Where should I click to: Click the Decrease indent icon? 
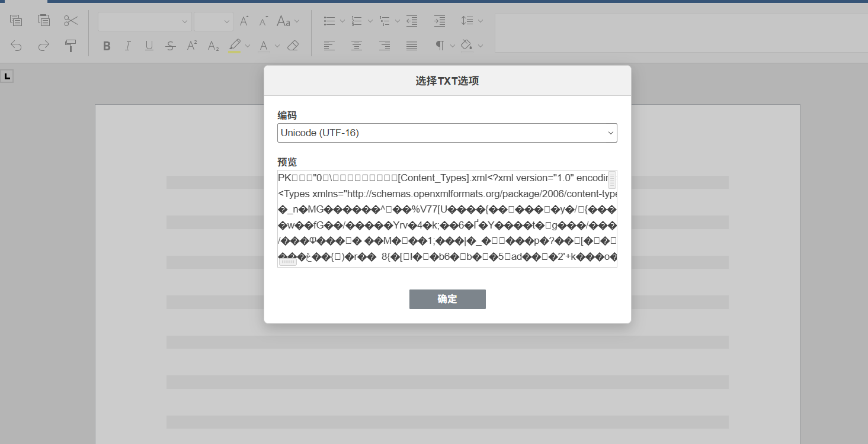pos(412,21)
